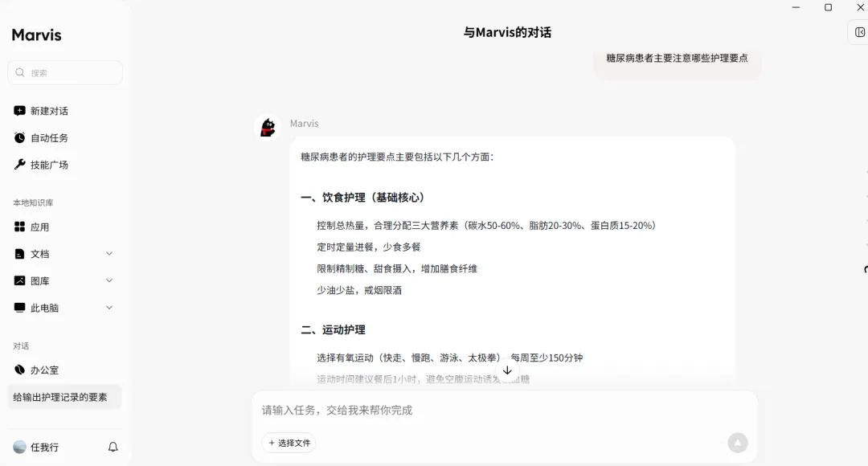
Task: Click the 选择文件 button
Action: pos(289,443)
